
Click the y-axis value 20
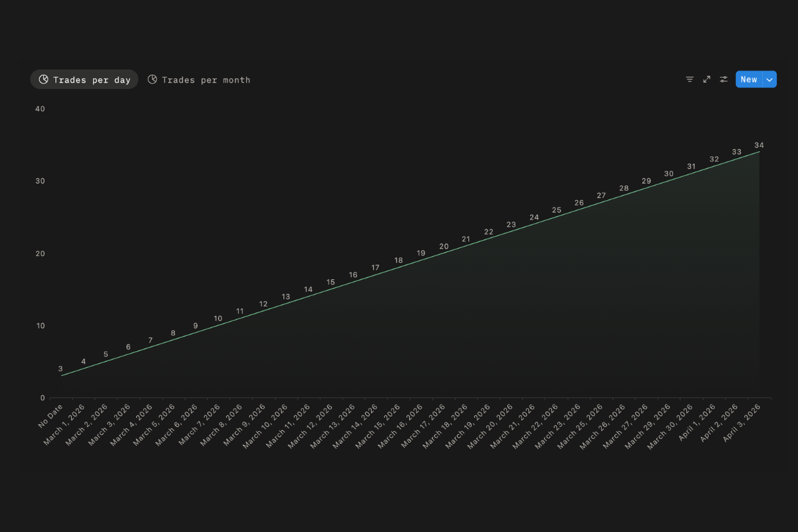coord(40,253)
